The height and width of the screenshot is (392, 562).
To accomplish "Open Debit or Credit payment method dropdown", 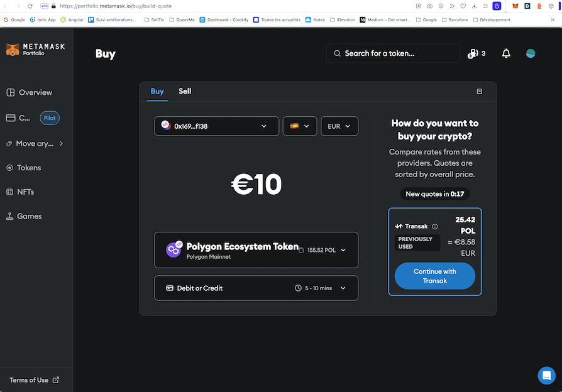I will coord(256,288).
